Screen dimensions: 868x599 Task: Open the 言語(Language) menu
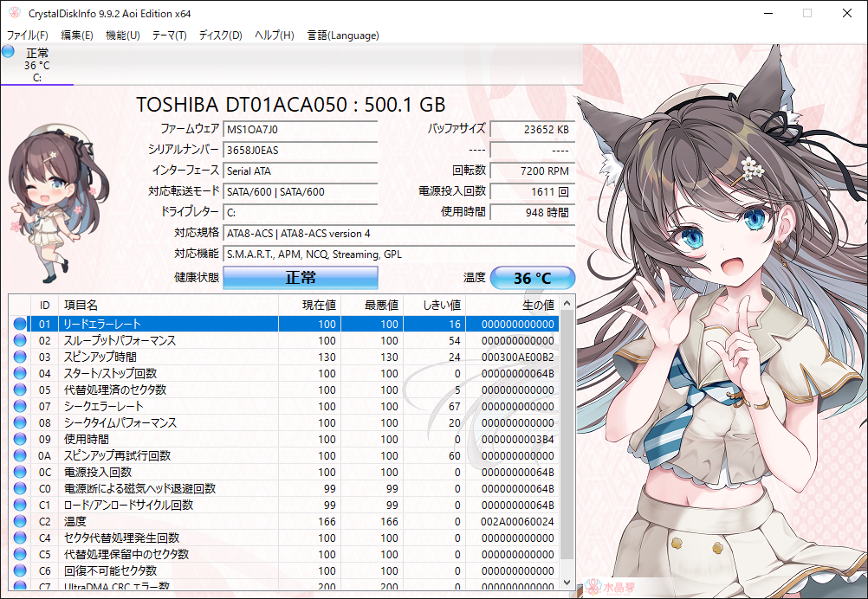[x=343, y=35]
